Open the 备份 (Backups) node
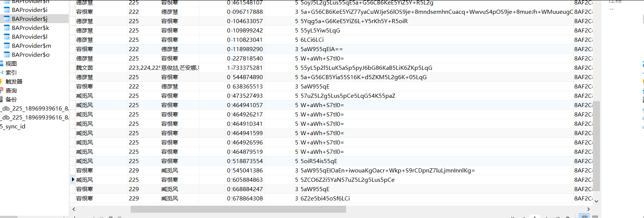The image size is (644, 218). 11,99
